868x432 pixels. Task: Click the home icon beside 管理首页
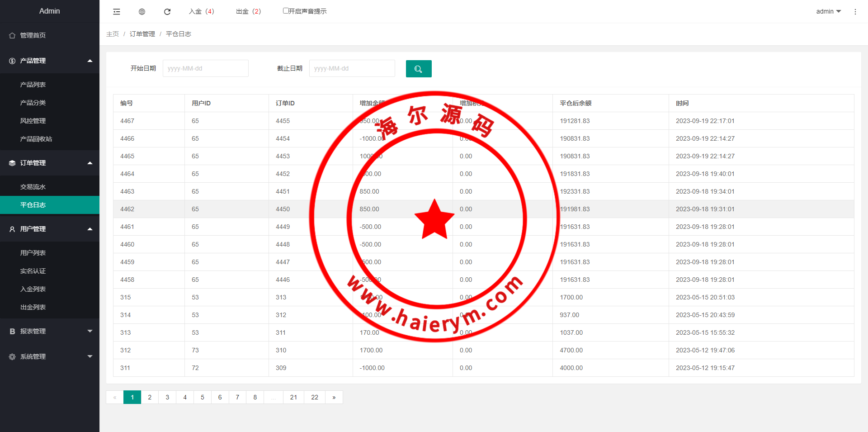click(12, 35)
